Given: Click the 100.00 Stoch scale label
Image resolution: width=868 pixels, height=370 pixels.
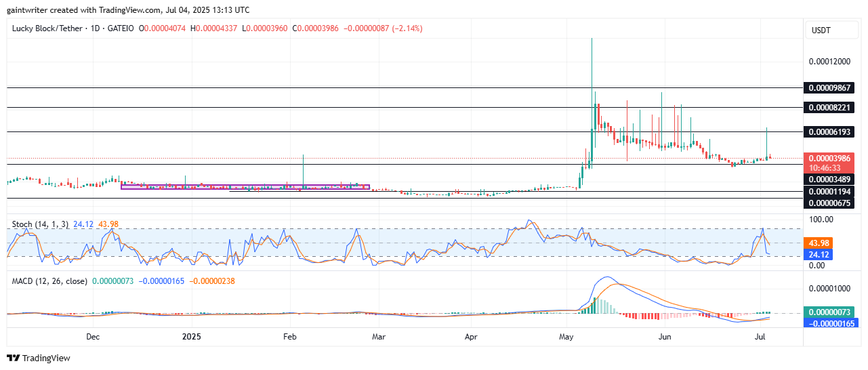Looking at the screenshot, I should pyautogui.click(x=821, y=220).
